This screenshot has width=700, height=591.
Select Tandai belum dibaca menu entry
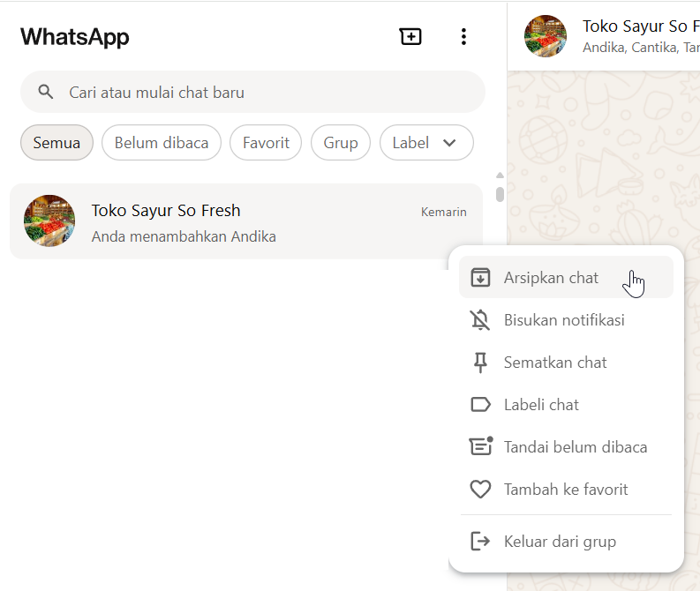[x=576, y=447]
